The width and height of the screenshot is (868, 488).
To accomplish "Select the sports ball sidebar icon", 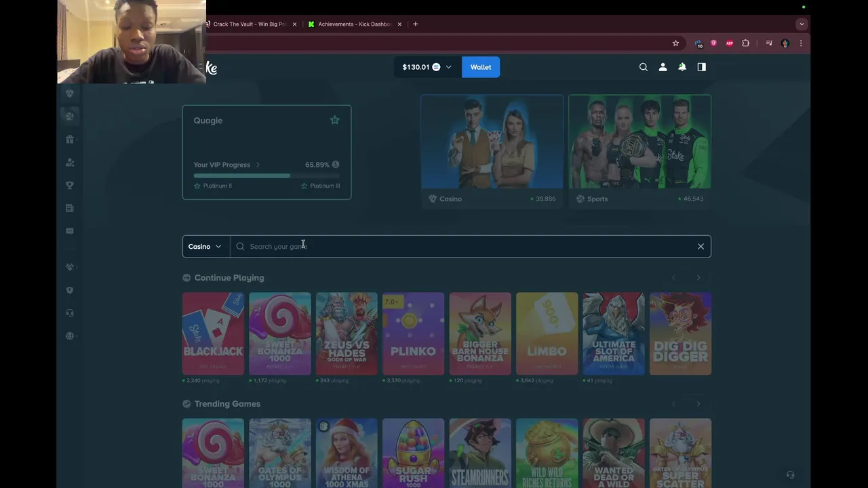I will pyautogui.click(x=69, y=116).
